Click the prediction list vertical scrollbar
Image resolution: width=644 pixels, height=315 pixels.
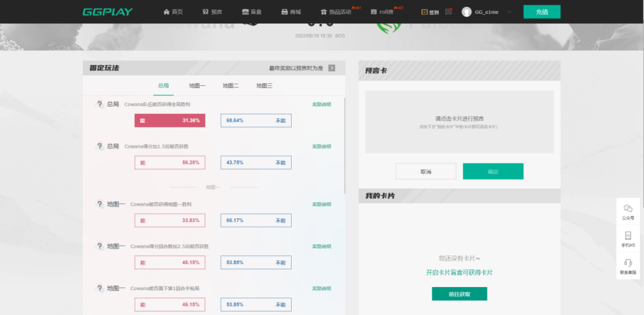(344, 146)
